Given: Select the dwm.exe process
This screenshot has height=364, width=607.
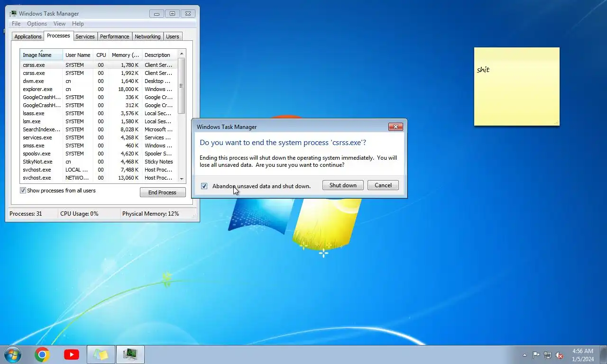Looking at the screenshot, I should pos(99,81).
